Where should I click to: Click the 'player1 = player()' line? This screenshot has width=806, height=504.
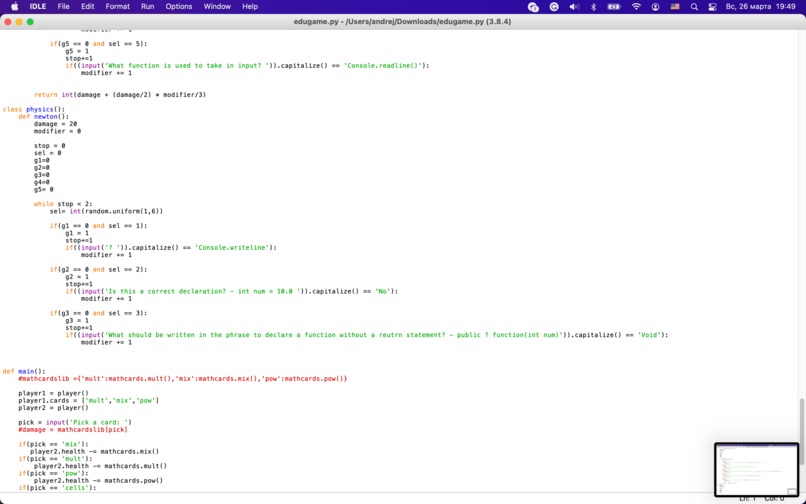coord(53,393)
